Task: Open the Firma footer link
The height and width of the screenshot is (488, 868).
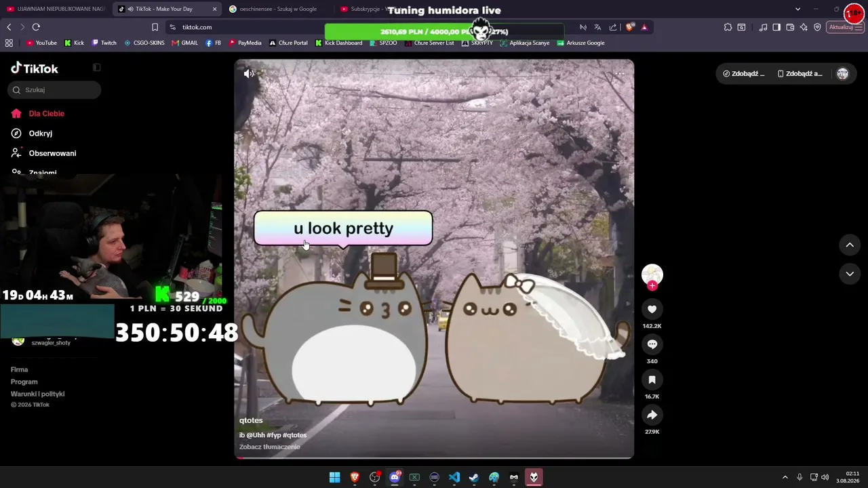Action: 19,369
